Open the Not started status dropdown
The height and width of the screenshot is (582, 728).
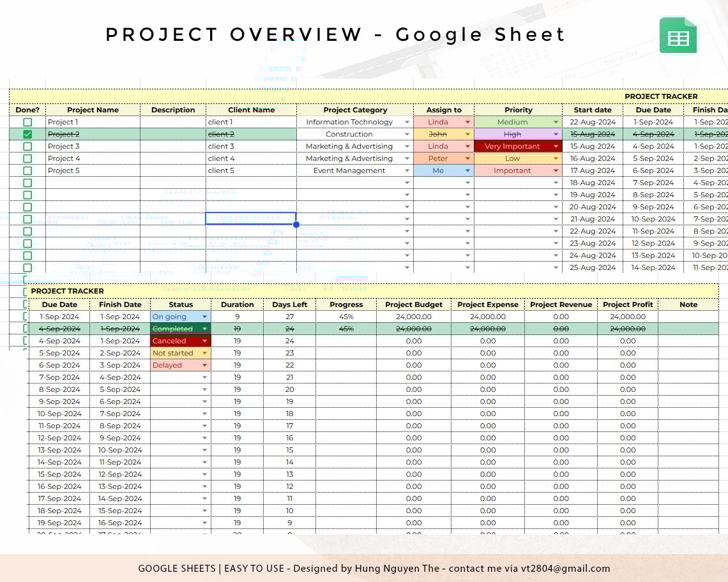[204, 353]
